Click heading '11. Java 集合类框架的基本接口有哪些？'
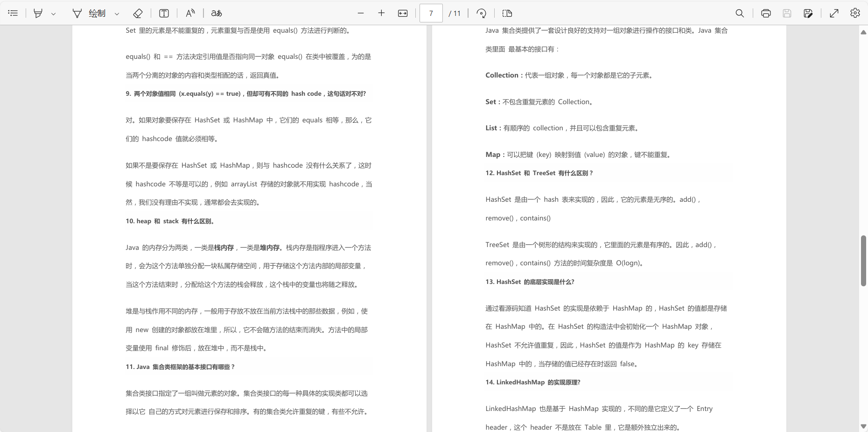Screen dimensions: 868x432 [x=180, y=367]
